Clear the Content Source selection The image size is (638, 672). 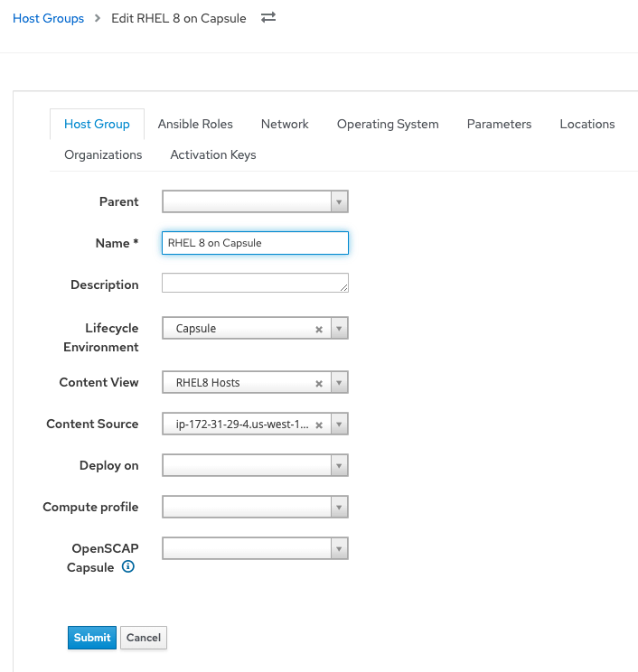coord(318,425)
